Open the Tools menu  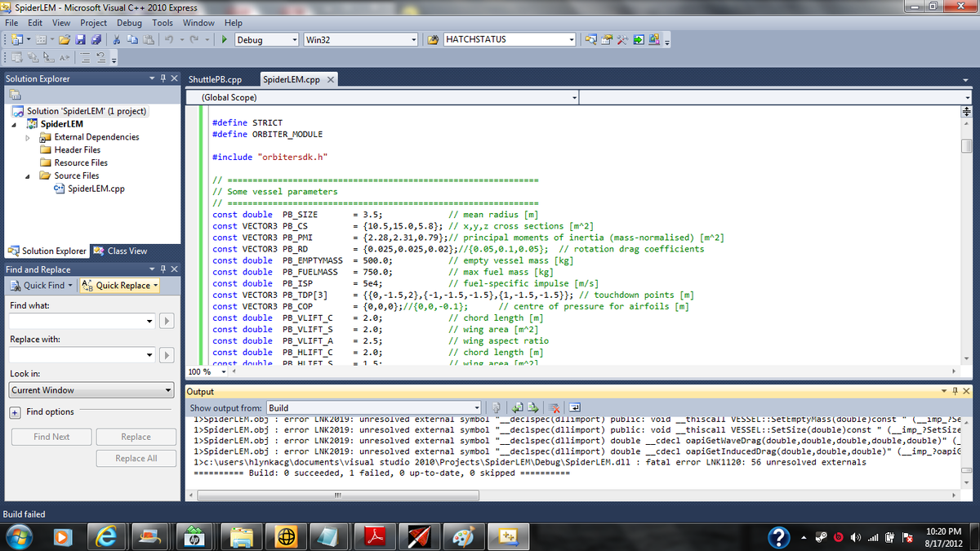click(163, 23)
